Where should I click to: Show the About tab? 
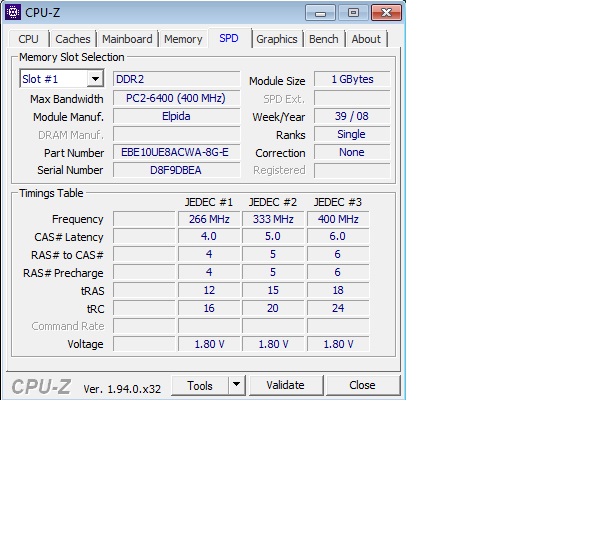coord(366,39)
